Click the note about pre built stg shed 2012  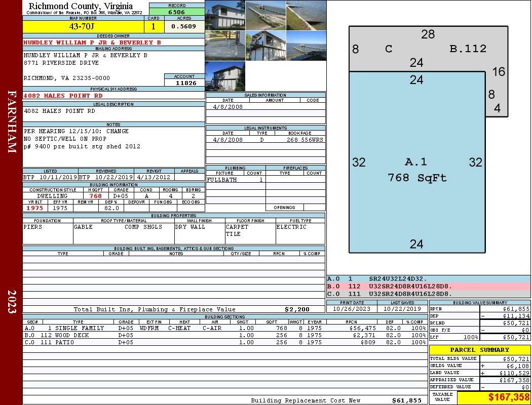pos(82,146)
